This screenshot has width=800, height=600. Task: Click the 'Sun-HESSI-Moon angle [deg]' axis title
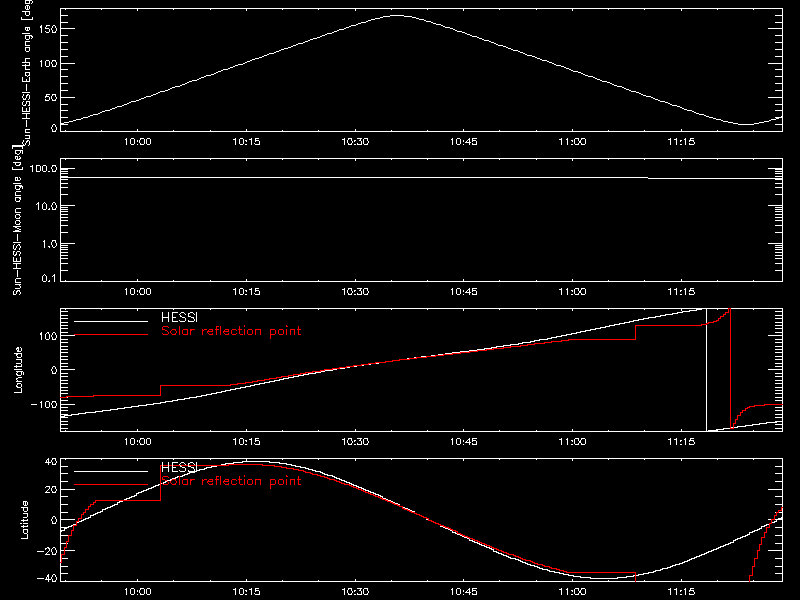[x=17, y=220]
